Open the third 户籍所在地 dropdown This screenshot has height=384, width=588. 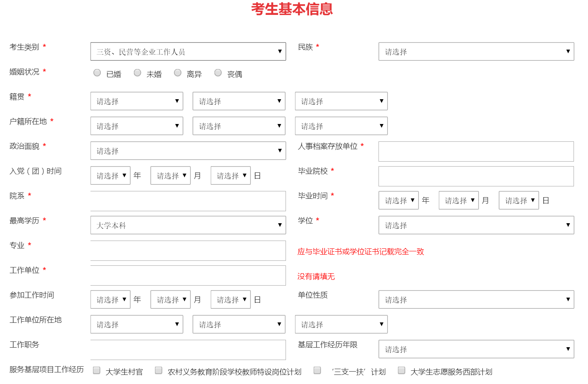click(341, 126)
